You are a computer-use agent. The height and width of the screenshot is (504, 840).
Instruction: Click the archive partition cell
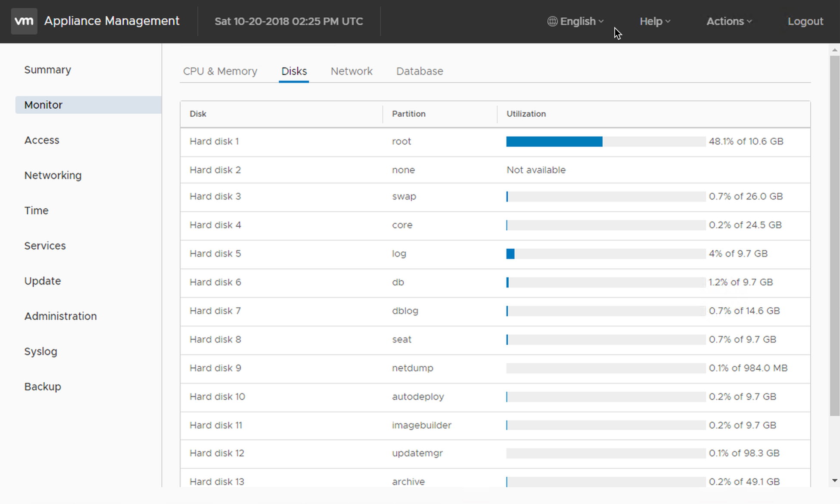click(x=408, y=482)
